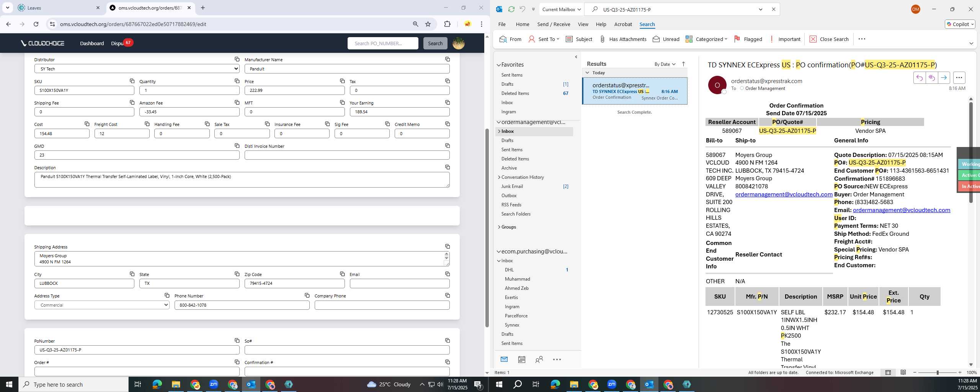Collapse the ecom.purchasing mailbox tree
This screenshot has height=392, width=980.
(498, 252)
